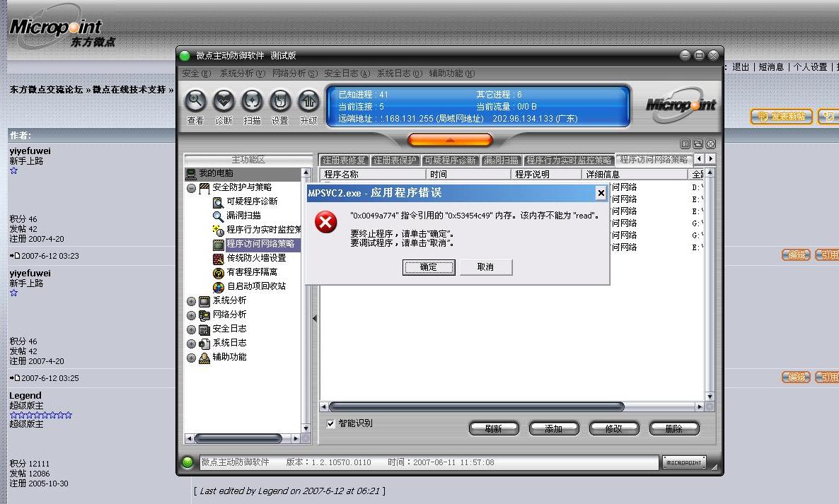Click the 编辑 button on 03:23 post
This screenshot has width=839, height=504.
pos(796,255)
